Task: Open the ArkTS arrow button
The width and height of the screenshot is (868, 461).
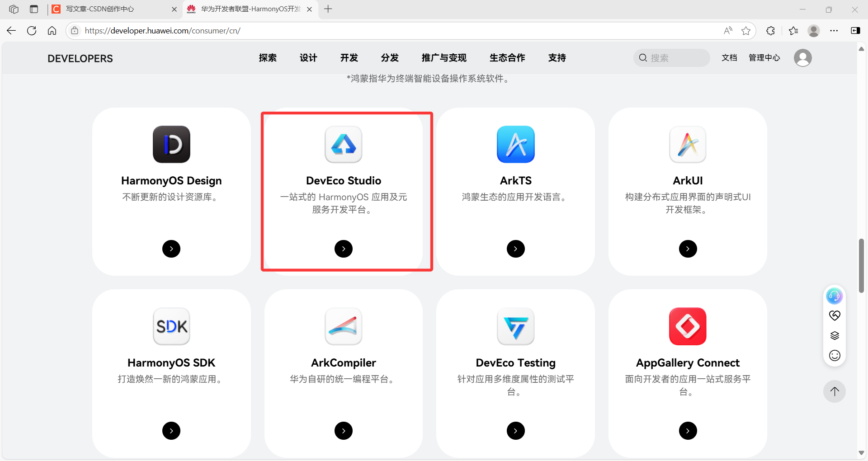Action: pyautogui.click(x=516, y=249)
